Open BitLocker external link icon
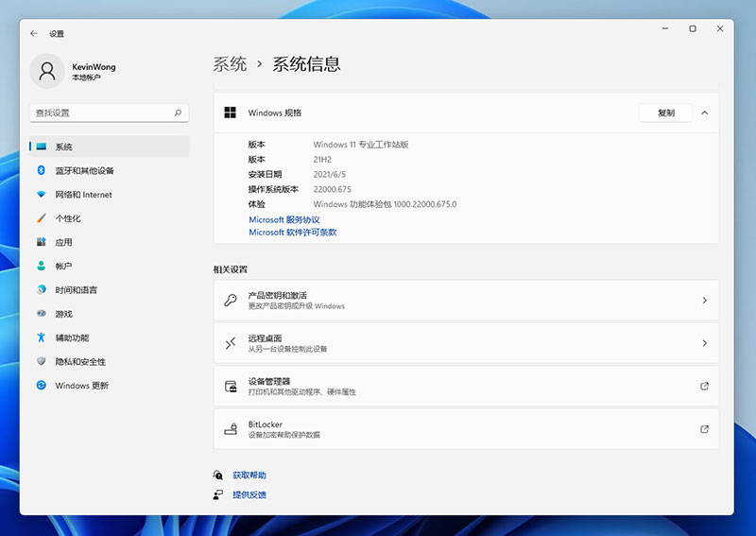 [x=704, y=429]
